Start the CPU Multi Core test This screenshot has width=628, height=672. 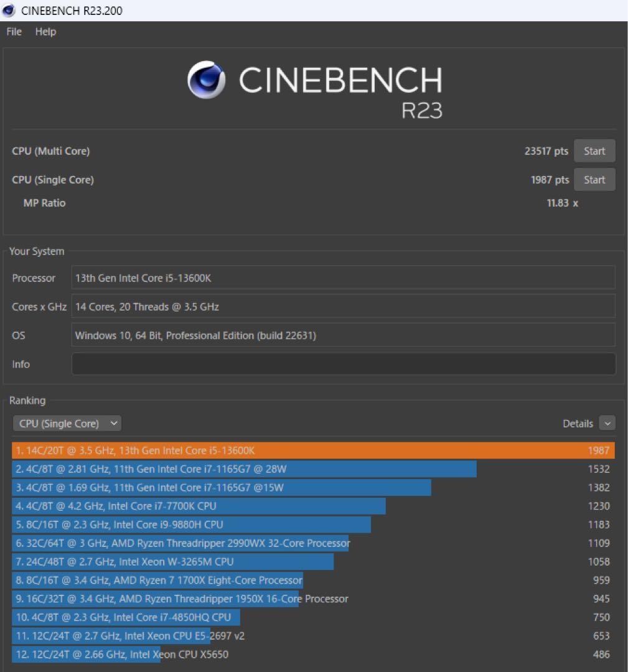[594, 151]
